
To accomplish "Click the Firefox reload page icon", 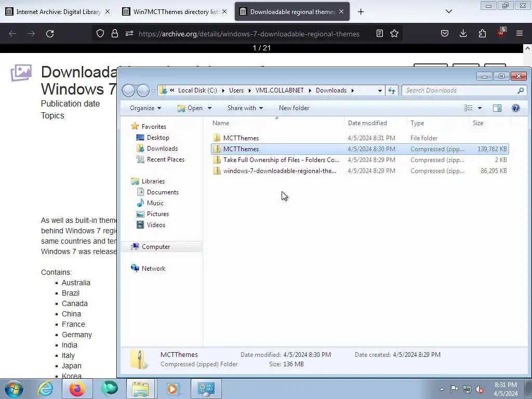I will click(x=50, y=34).
